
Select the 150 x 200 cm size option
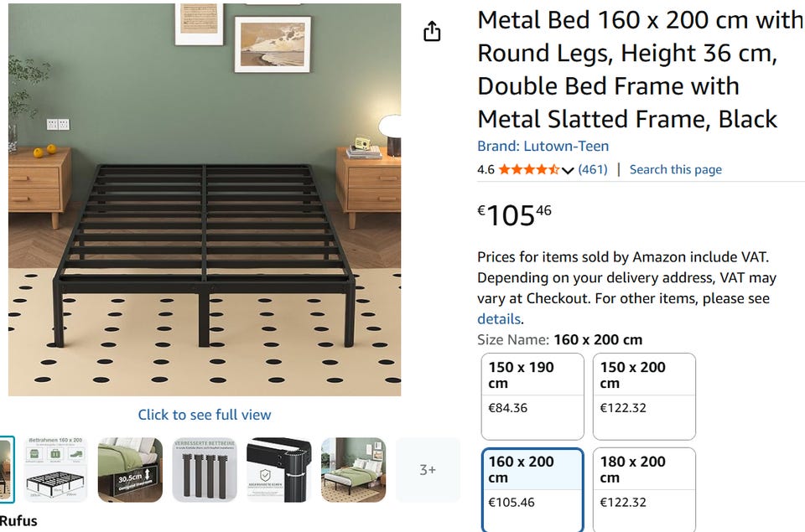644,396
